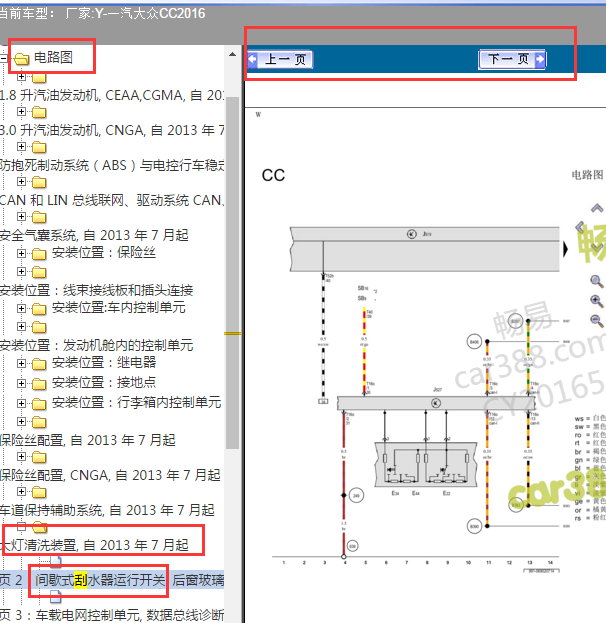
Task: Select 保险丝配置, CNGA, 自 2013 年 7 月起
Action: pos(110,475)
